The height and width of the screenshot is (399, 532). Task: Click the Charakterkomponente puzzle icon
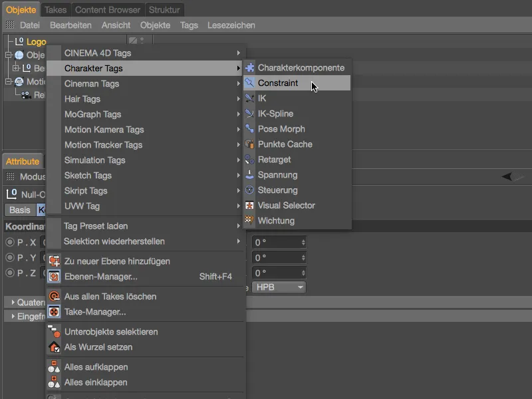point(250,68)
